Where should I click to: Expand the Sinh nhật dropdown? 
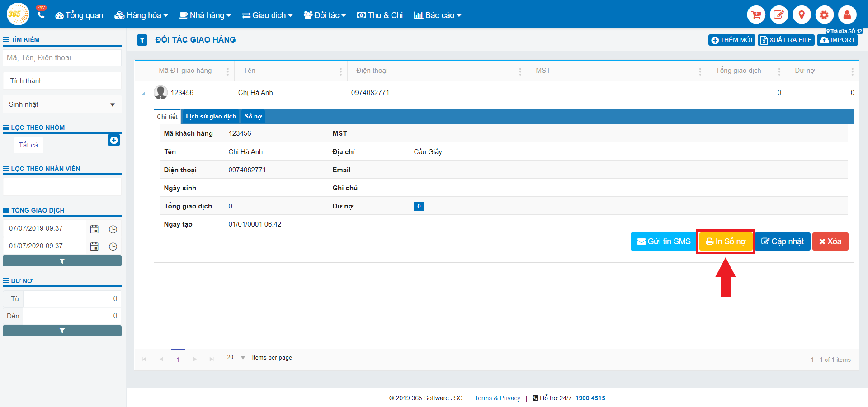[112, 105]
